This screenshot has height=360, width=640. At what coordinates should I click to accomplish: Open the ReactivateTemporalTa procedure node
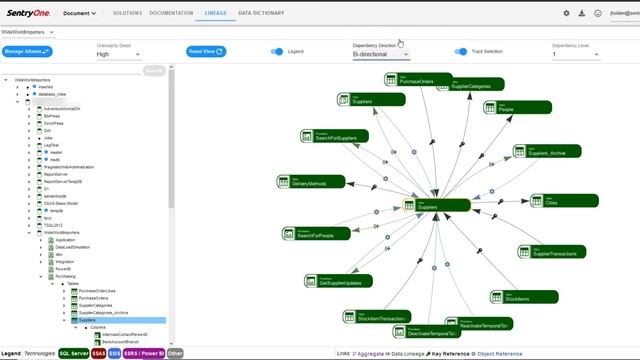[x=478, y=324]
